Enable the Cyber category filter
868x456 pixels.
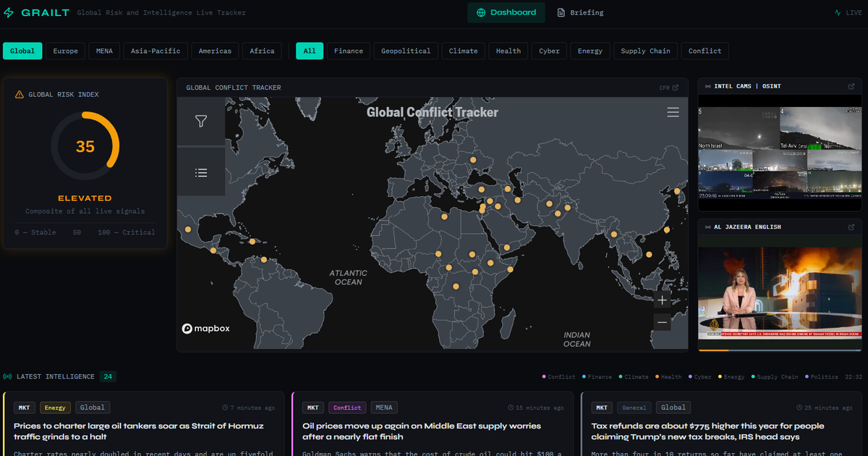tap(549, 51)
